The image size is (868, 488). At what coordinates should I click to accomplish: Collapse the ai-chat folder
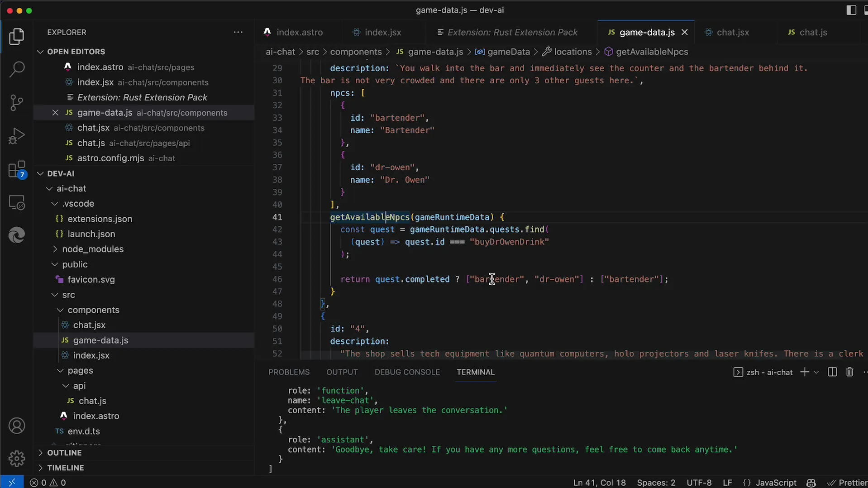coord(49,188)
